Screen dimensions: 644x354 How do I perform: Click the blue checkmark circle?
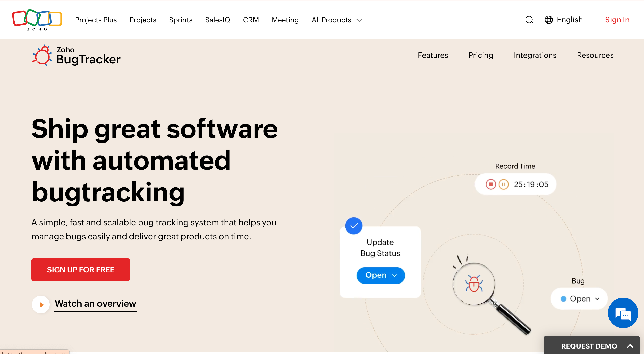click(354, 226)
